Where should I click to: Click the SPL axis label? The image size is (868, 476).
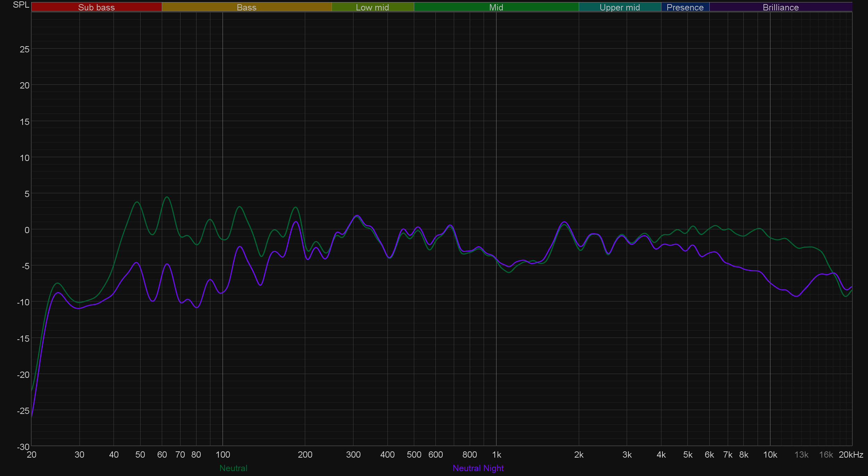pos(21,5)
